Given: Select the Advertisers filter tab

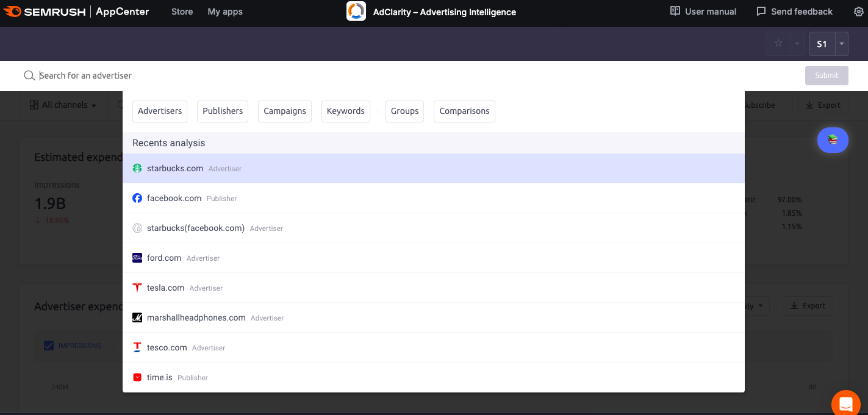Looking at the screenshot, I should pos(160,111).
